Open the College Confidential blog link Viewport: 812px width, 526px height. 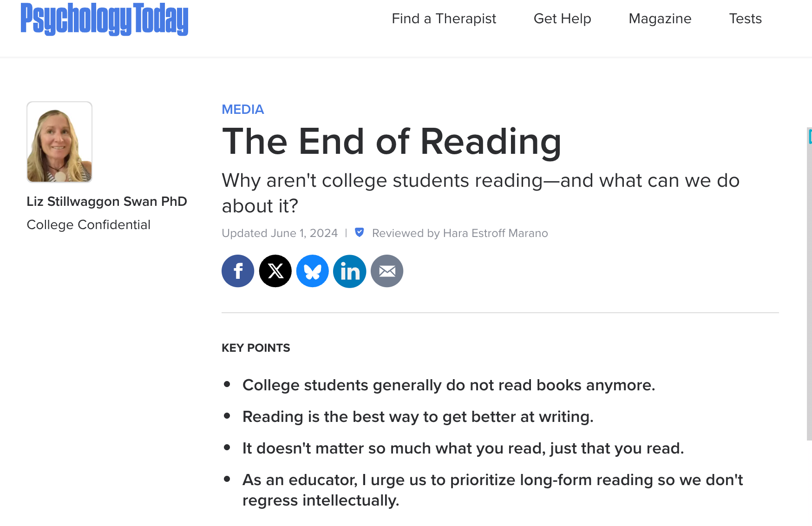(88, 224)
